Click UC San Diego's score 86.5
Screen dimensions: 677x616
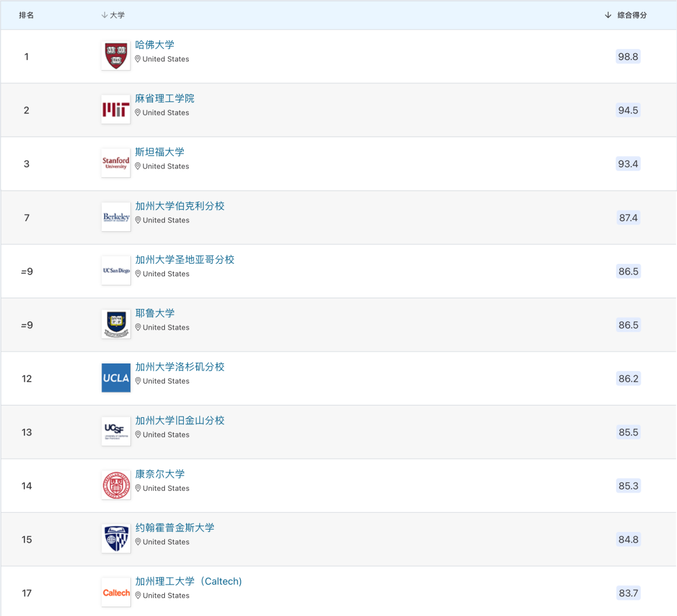coord(628,271)
